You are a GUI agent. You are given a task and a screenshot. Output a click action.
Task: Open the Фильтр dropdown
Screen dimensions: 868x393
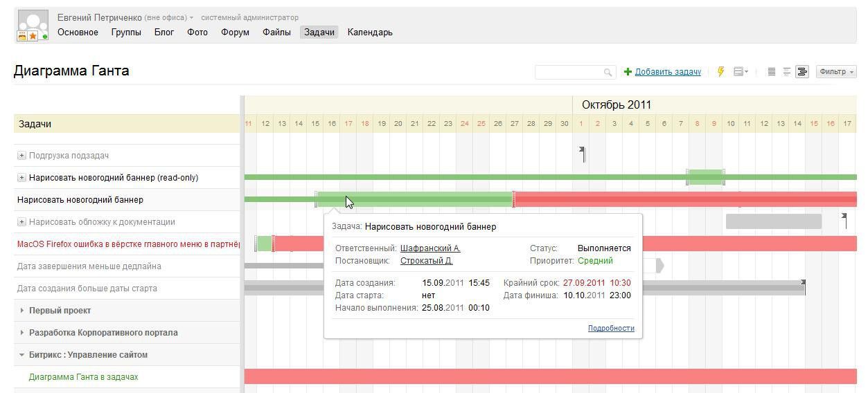(x=836, y=71)
